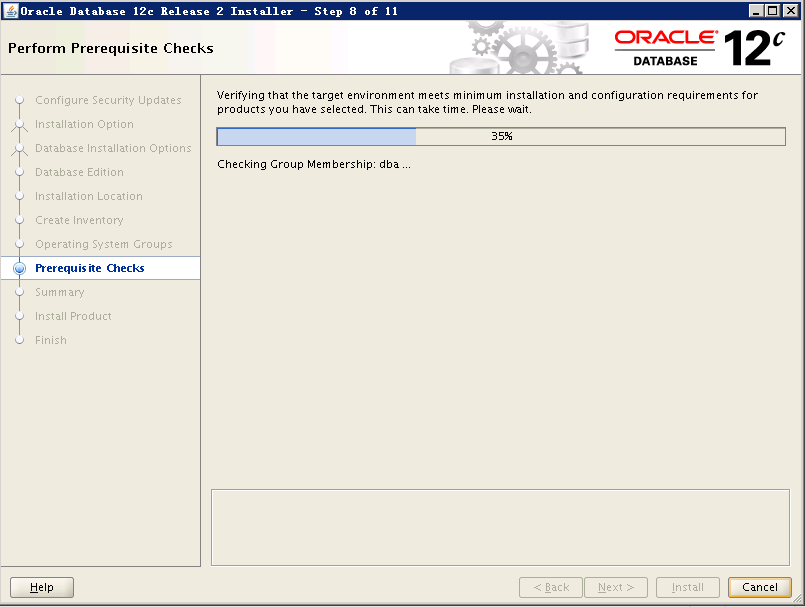Go back with the Back button
The image size is (805, 607).
[x=551, y=587]
